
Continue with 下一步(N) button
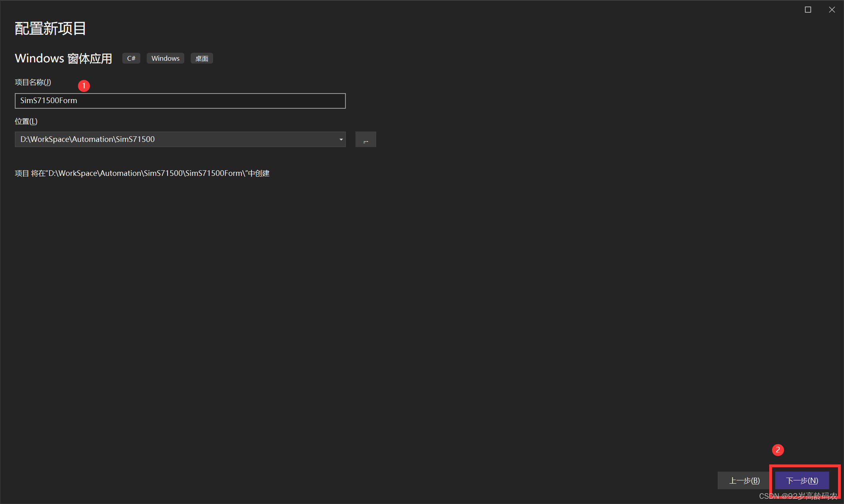click(x=802, y=480)
